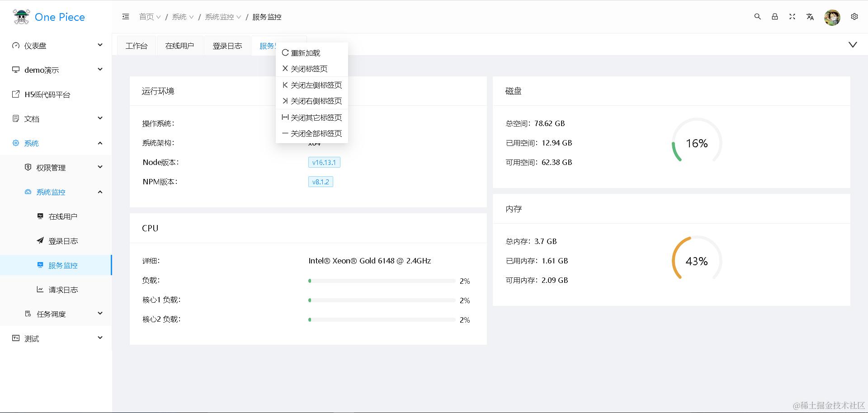Click the document icon beside 文档

click(x=16, y=118)
